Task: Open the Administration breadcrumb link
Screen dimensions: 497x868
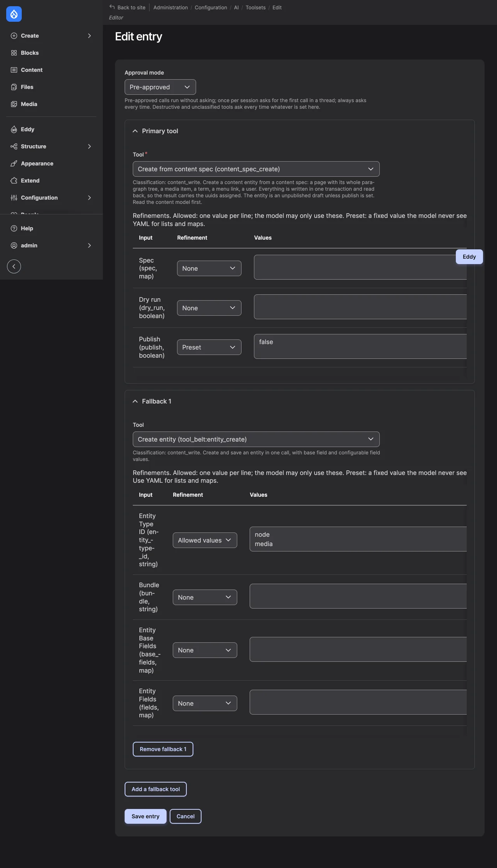Action: [170, 7]
